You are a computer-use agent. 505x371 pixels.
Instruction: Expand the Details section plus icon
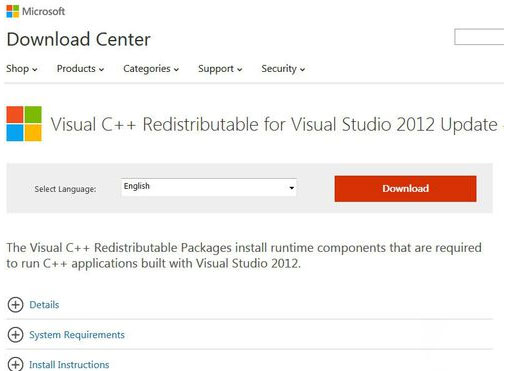click(15, 305)
